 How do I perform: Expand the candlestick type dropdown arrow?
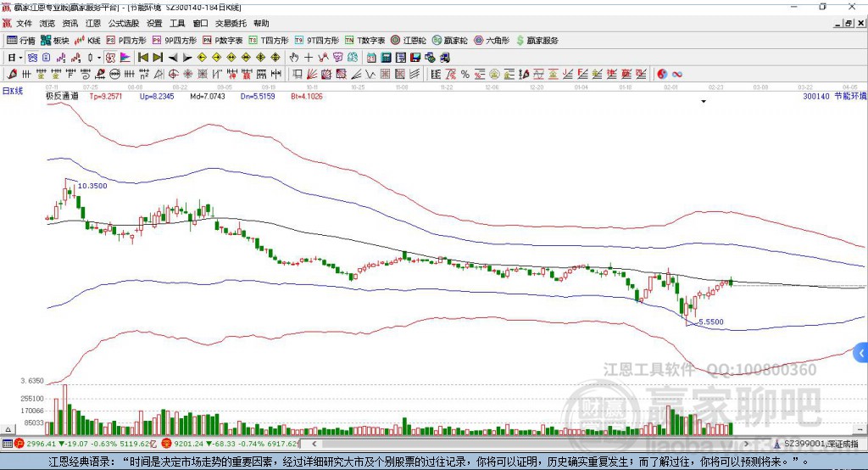[99, 58]
